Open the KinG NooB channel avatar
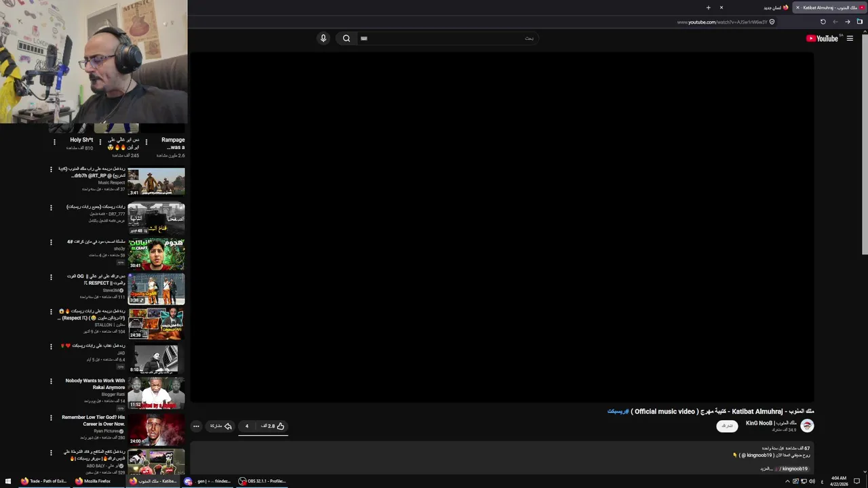This screenshot has height=488, width=868. [x=807, y=426]
